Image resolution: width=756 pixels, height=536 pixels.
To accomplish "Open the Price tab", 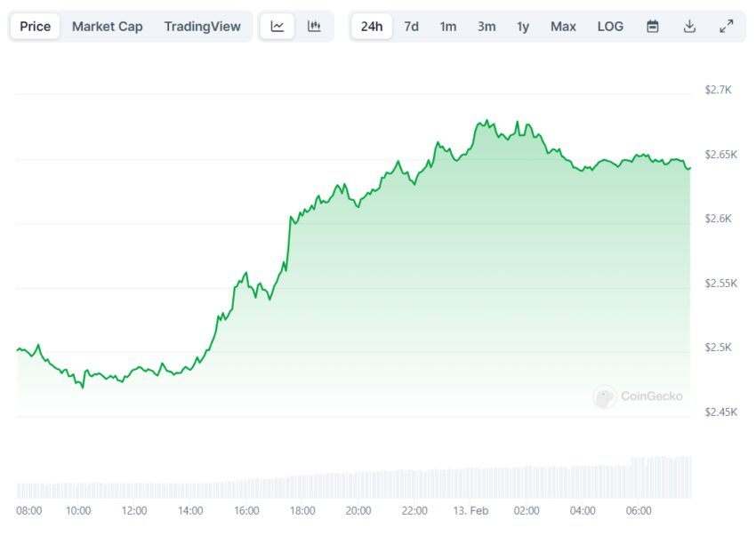I will (x=36, y=27).
